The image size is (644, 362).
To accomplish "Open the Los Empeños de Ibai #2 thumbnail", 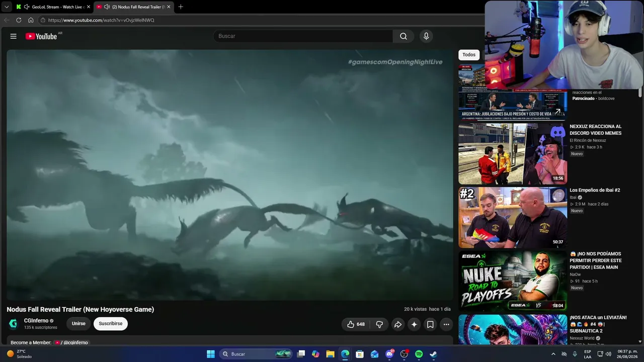I will tap(513, 218).
